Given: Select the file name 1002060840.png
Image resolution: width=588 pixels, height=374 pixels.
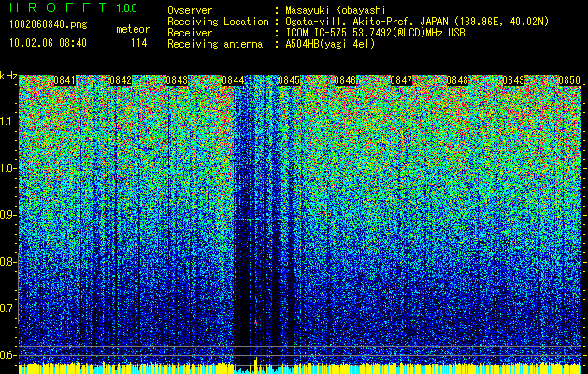Looking at the screenshot, I should click(x=49, y=25).
